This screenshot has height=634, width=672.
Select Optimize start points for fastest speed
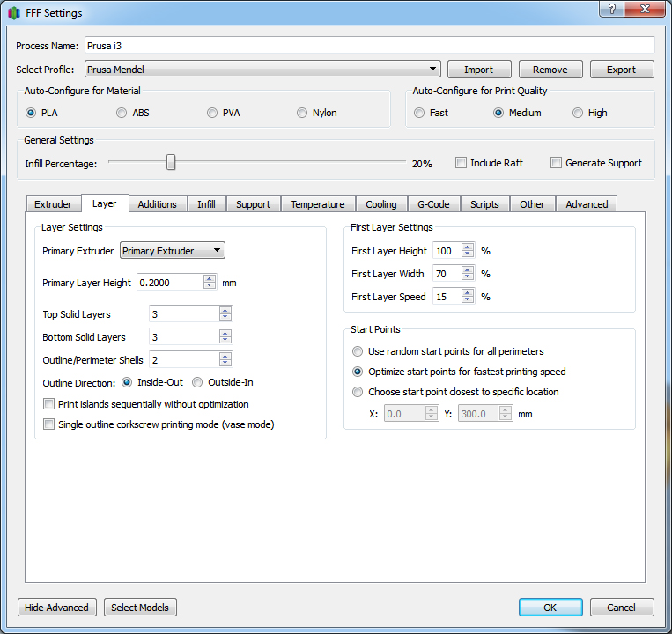[358, 372]
